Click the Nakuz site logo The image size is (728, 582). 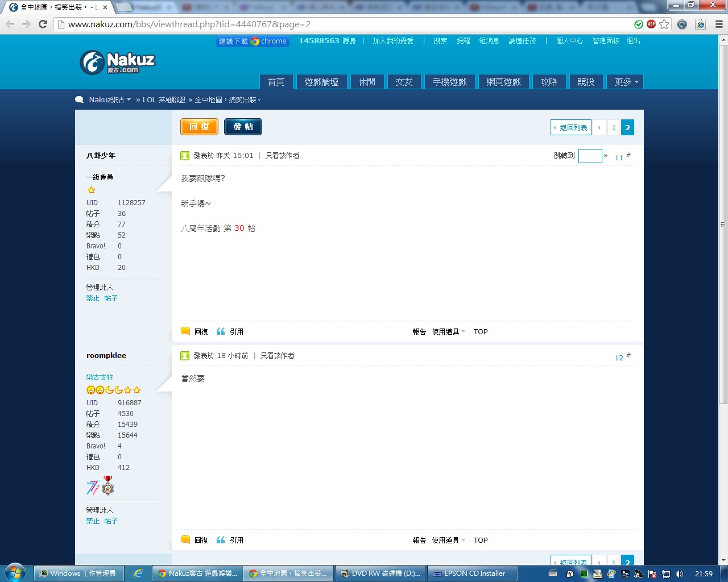click(118, 63)
